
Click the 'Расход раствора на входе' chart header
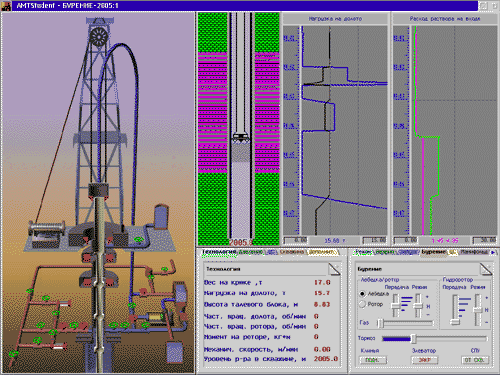click(445, 19)
